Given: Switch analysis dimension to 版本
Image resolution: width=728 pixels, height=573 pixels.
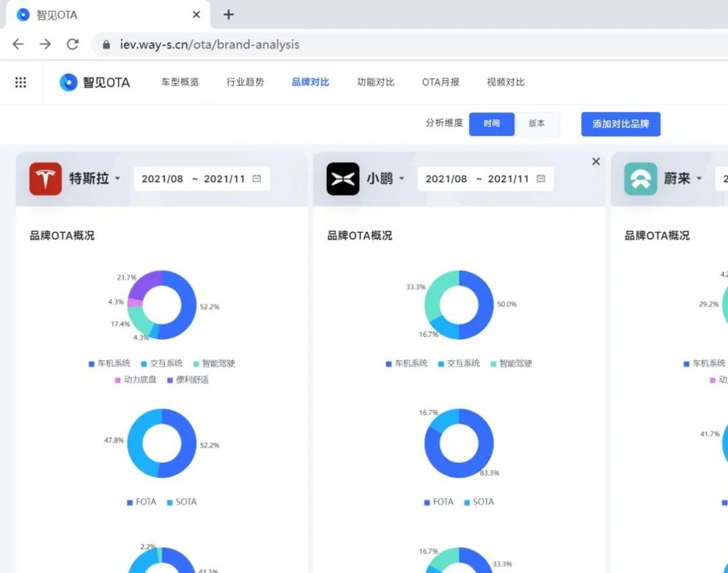Looking at the screenshot, I should [x=537, y=124].
